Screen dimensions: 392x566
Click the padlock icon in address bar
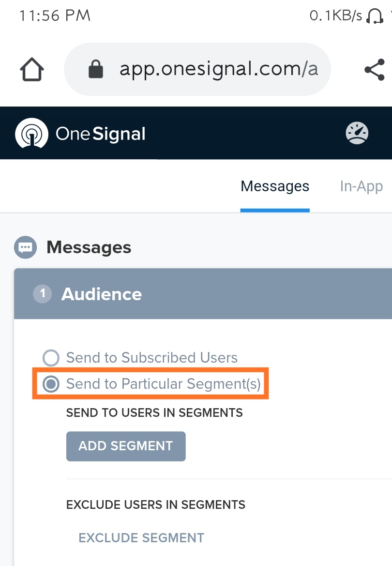(x=96, y=70)
